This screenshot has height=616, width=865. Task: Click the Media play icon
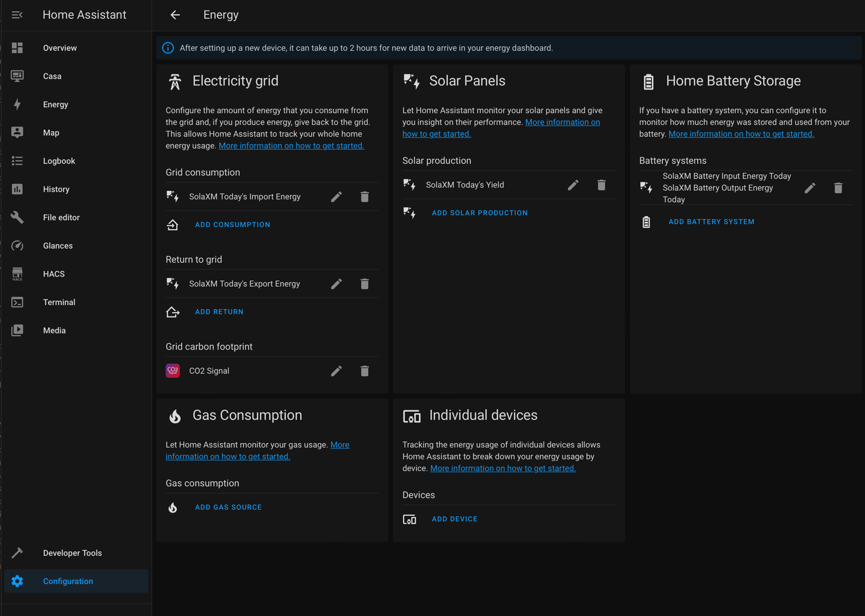point(17,331)
